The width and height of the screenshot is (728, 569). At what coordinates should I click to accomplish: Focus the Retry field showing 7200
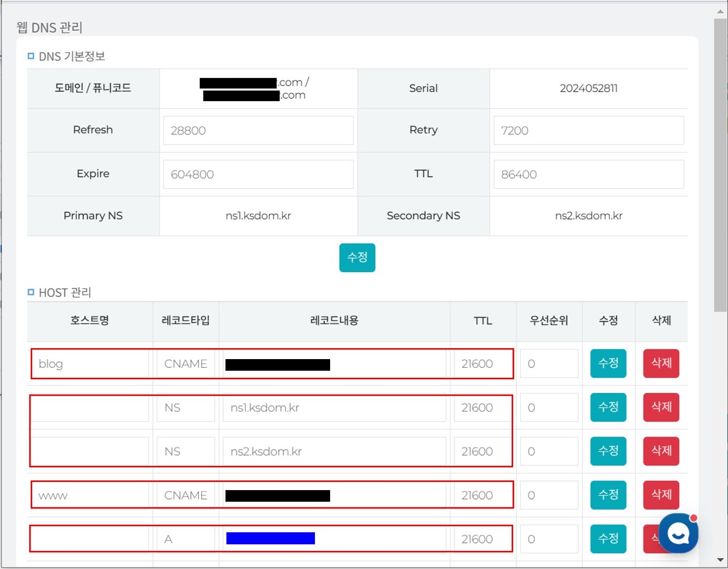588,130
